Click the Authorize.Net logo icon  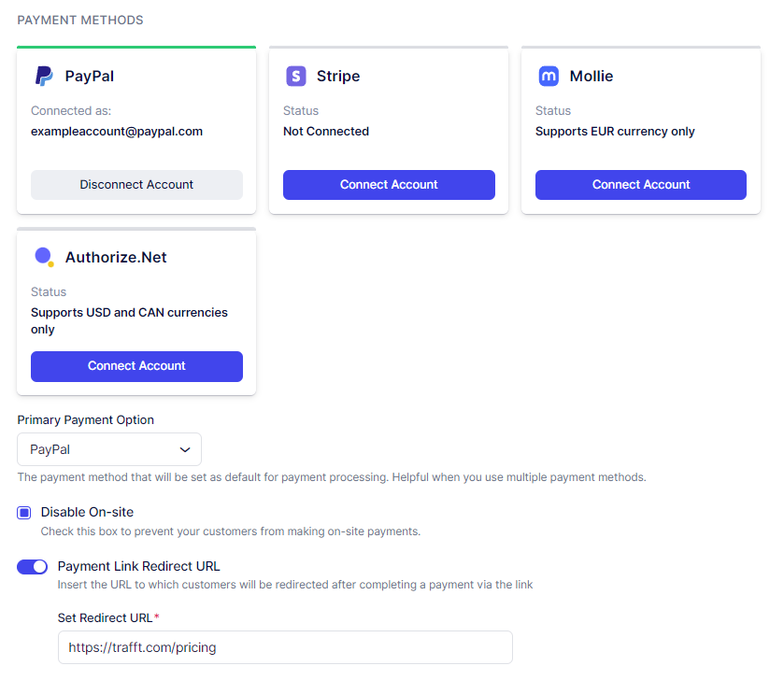(44, 257)
